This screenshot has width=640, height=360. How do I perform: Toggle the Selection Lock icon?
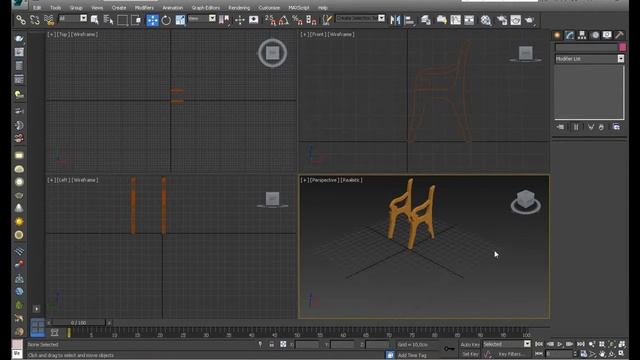271,344
